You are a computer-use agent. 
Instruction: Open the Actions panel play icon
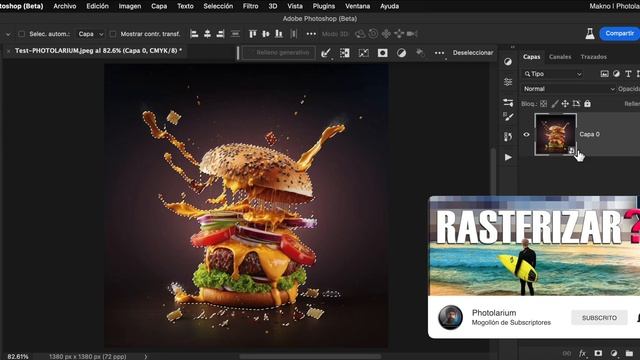[x=508, y=157]
